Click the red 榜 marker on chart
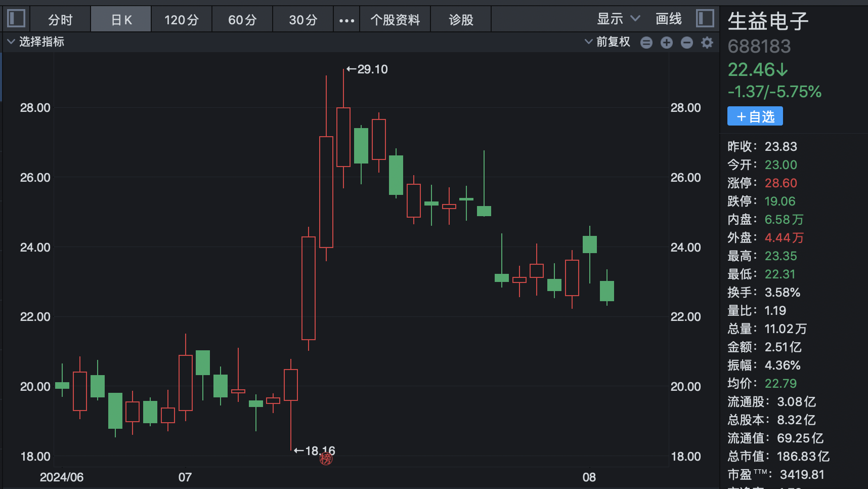Image resolution: width=868 pixels, height=489 pixels. (326, 459)
